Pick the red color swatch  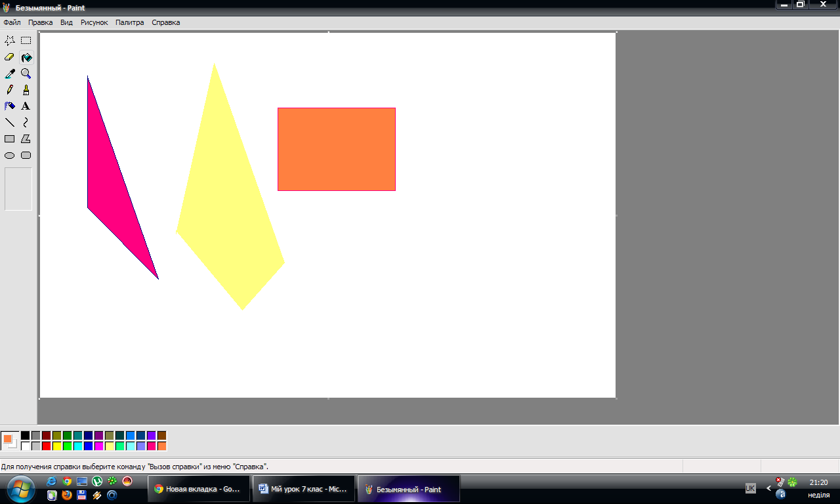coord(46,446)
